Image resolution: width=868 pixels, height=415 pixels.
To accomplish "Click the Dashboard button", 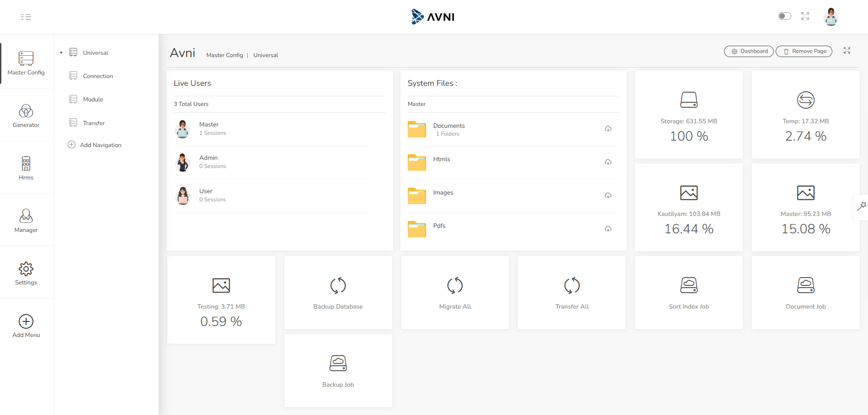I will (749, 51).
